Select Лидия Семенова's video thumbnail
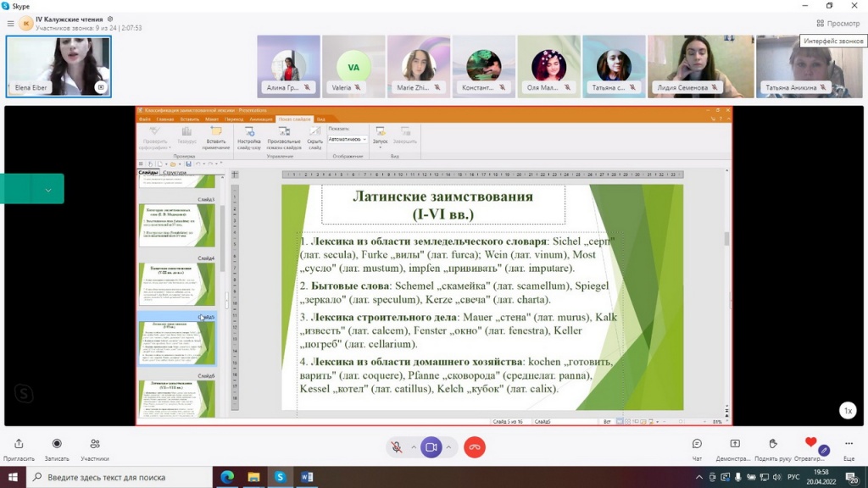Image resolution: width=868 pixels, height=488 pixels. (x=698, y=66)
